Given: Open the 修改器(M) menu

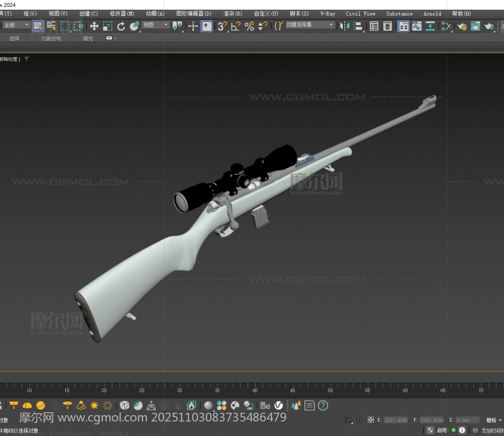Looking at the screenshot, I should click(122, 14).
